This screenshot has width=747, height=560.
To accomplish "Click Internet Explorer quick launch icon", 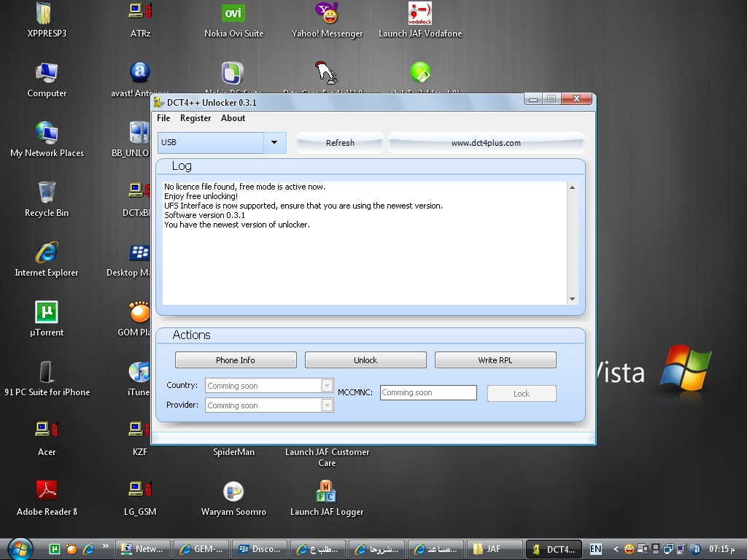I will (88, 549).
